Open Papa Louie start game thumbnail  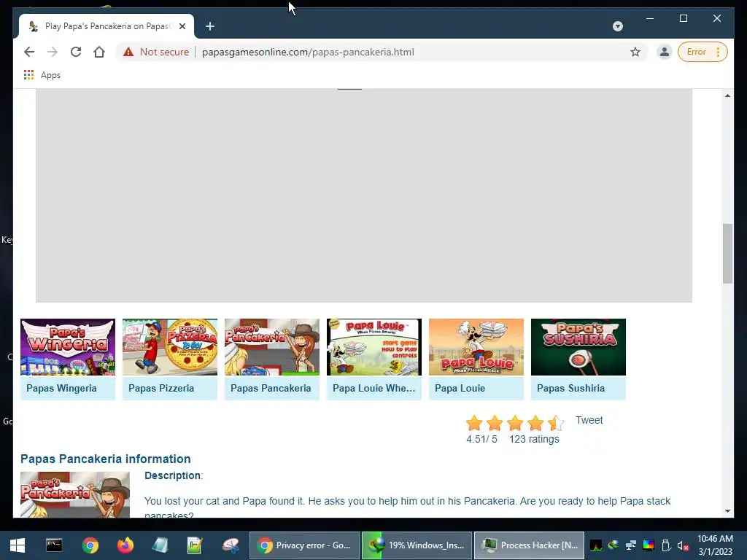pyautogui.click(x=374, y=347)
